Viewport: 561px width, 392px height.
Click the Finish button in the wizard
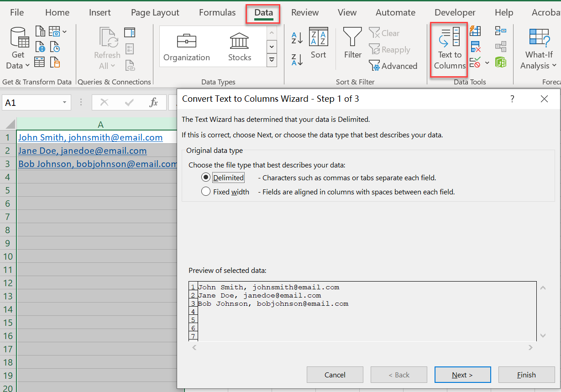click(526, 375)
